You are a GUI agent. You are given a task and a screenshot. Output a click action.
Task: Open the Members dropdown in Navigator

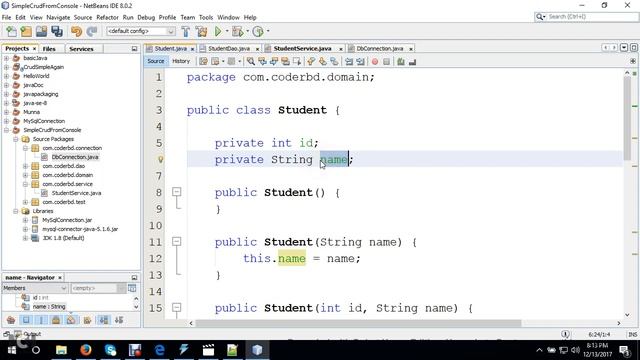pos(35,288)
